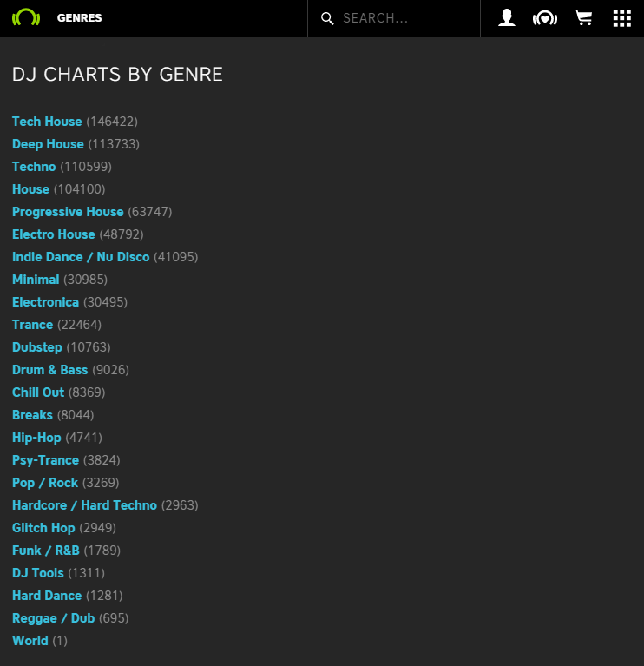
Task: Open Progressive House charts
Action: [x=68, y=212]
